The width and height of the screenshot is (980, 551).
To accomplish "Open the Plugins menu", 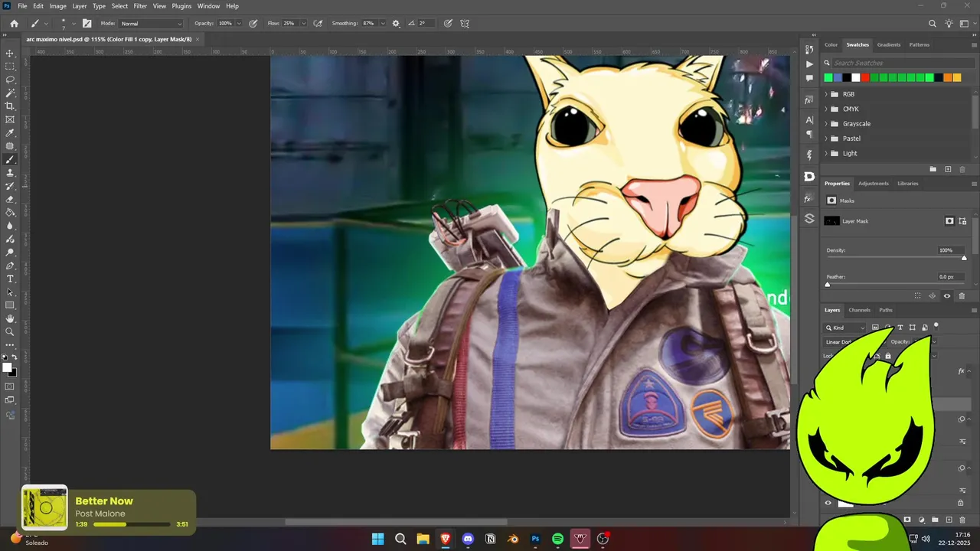I will click(181, 6).
